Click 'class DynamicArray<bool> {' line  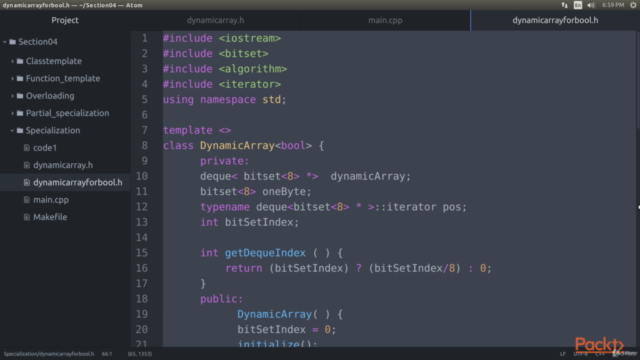click(243, 146)
